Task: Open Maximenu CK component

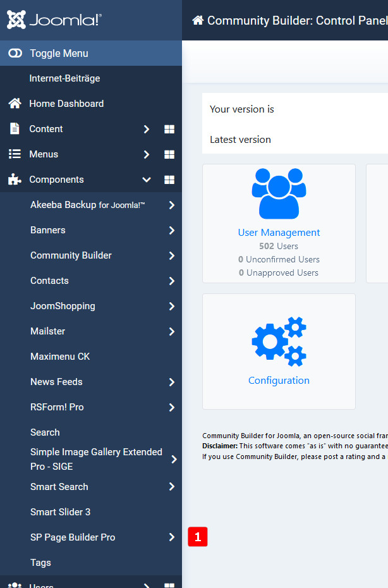Action: point(60,357)
